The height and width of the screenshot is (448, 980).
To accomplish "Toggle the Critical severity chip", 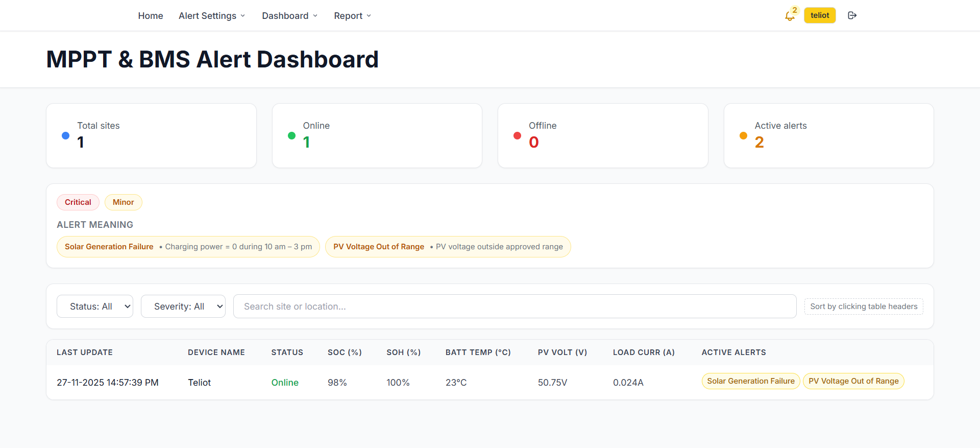I will click(78, 202).
